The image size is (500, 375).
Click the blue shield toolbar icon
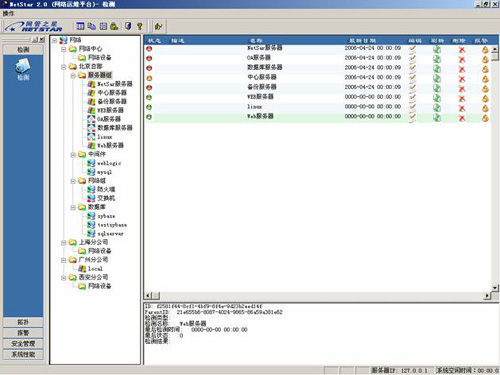click(128, 26)
